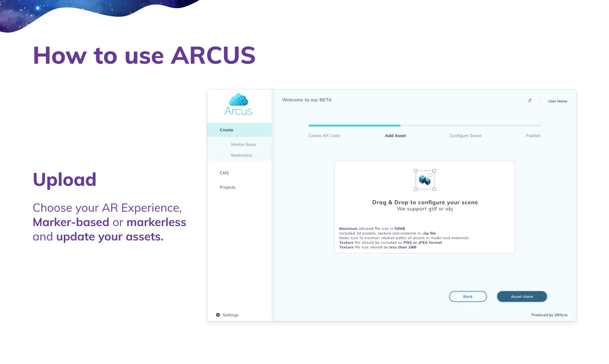Open the Asset store

[522, 296]
